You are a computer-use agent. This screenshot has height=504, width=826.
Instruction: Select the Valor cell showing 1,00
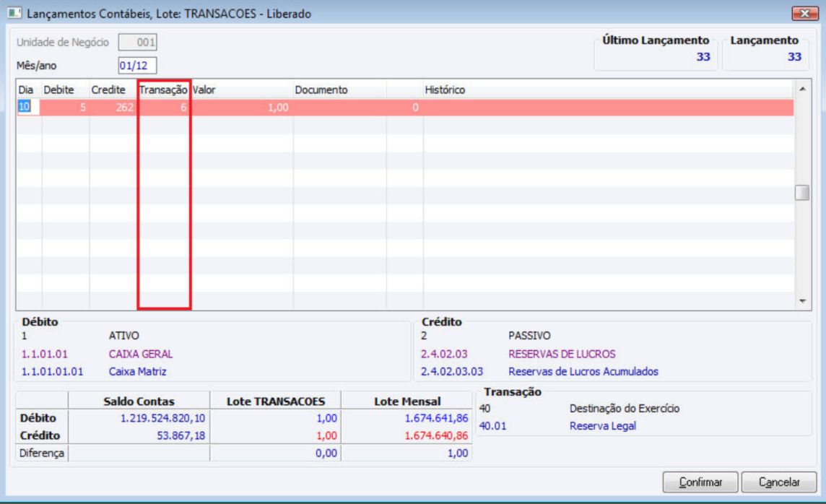(x=241, y=108)
